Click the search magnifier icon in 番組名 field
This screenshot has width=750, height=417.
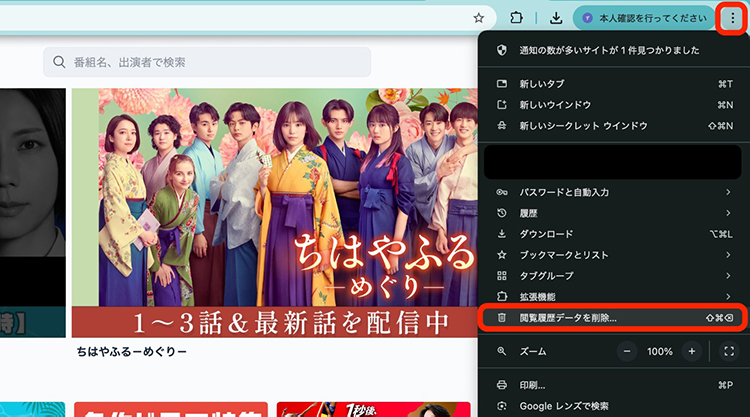(x=59, y=62)
